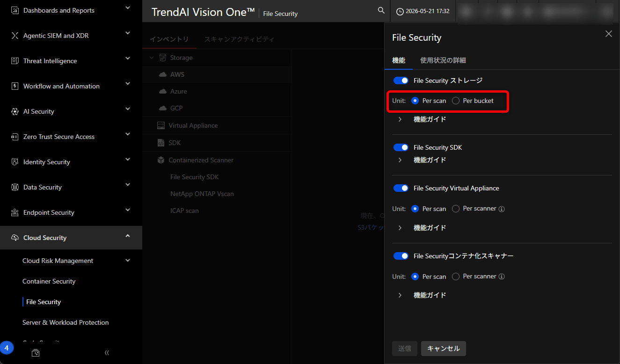Click the GCP cloud icon

tap(163, 108)
